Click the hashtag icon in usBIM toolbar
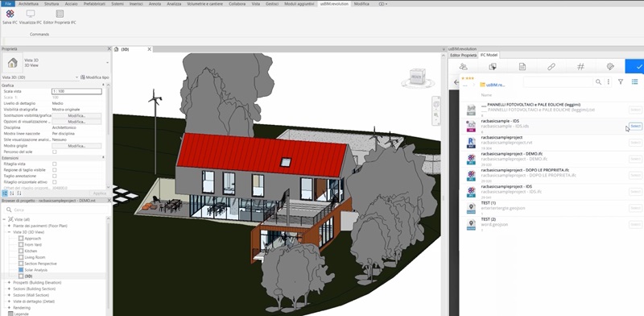Viewport: 644px width, 316px height. point(580,67)
